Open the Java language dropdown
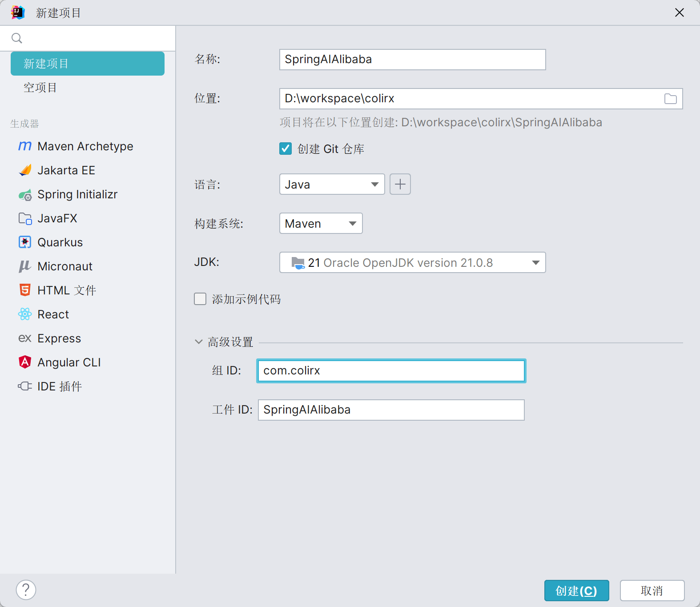The height and width of the screenshot is (607, 700). (332, 184)
